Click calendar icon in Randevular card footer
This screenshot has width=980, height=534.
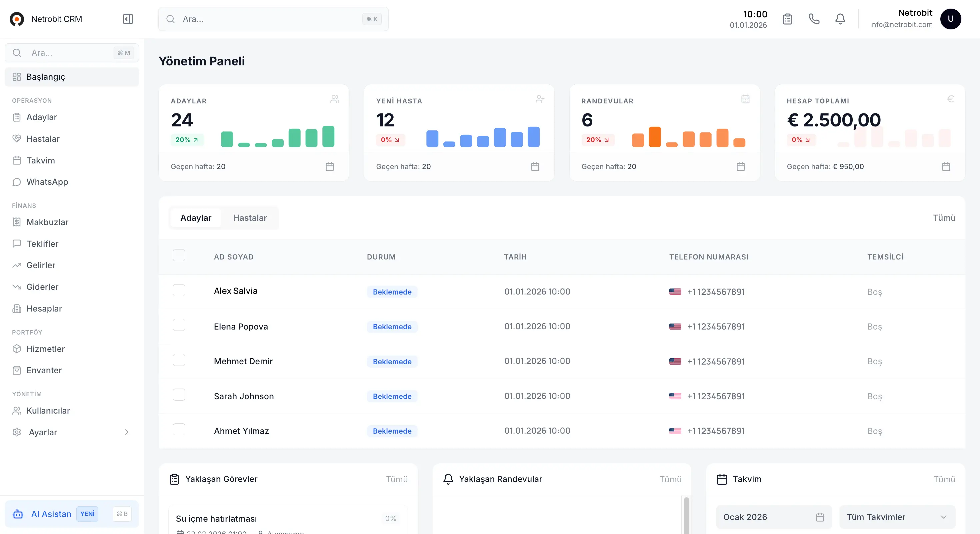point(740,167)
